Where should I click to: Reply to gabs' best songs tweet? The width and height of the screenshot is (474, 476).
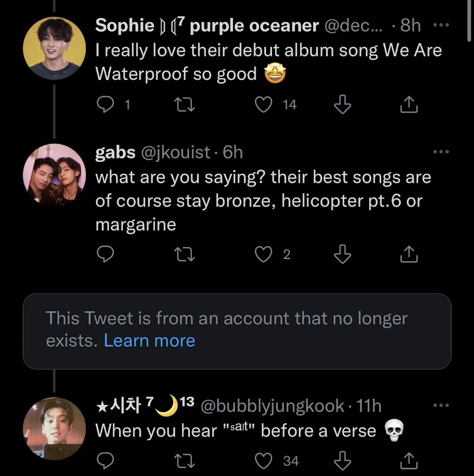point(105,254)
